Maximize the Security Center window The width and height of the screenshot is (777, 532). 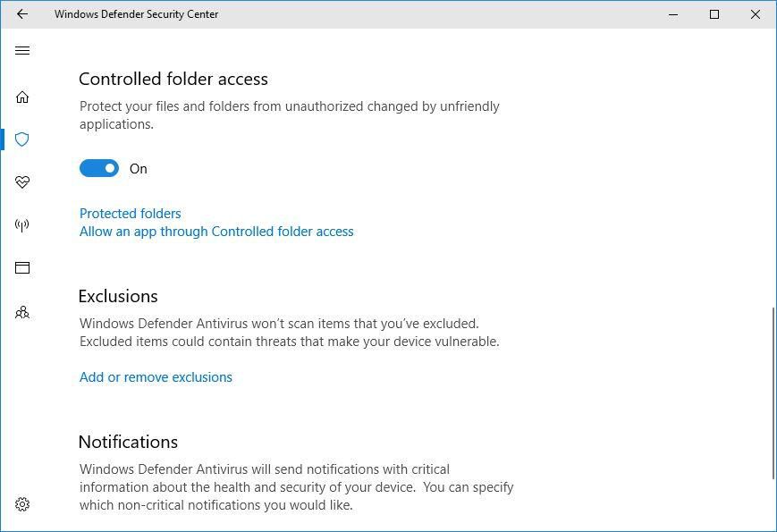(x=714, y=14)
